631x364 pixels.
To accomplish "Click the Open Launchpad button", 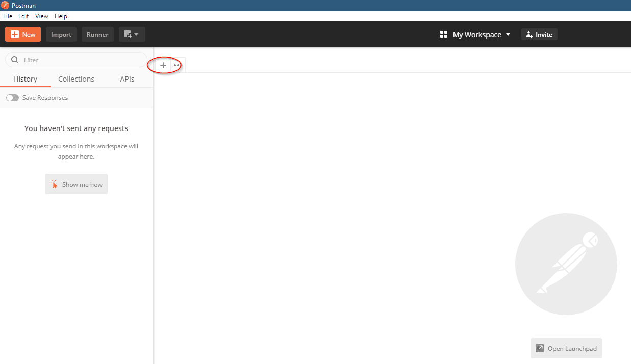I will 566,348.
